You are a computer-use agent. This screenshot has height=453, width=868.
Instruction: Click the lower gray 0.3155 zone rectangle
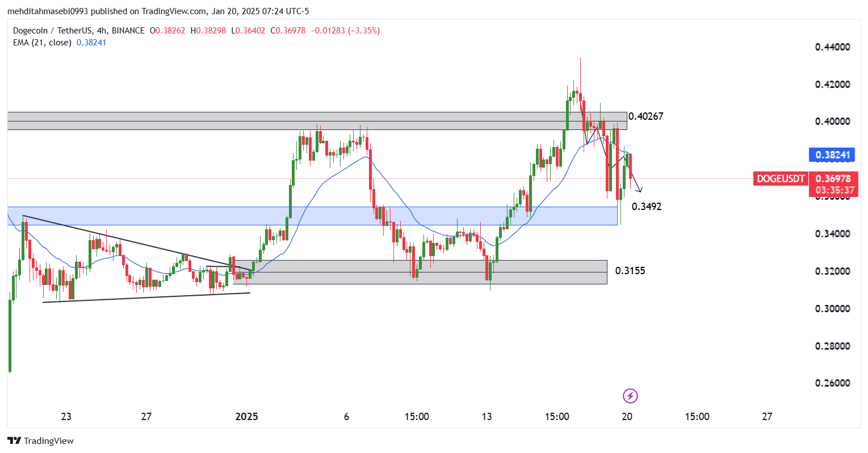[420, 272]
